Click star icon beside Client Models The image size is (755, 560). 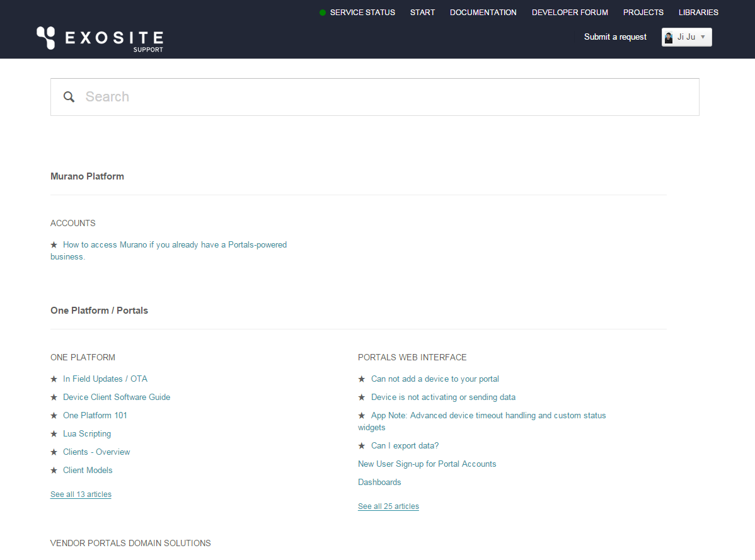(x=54, y=471)
